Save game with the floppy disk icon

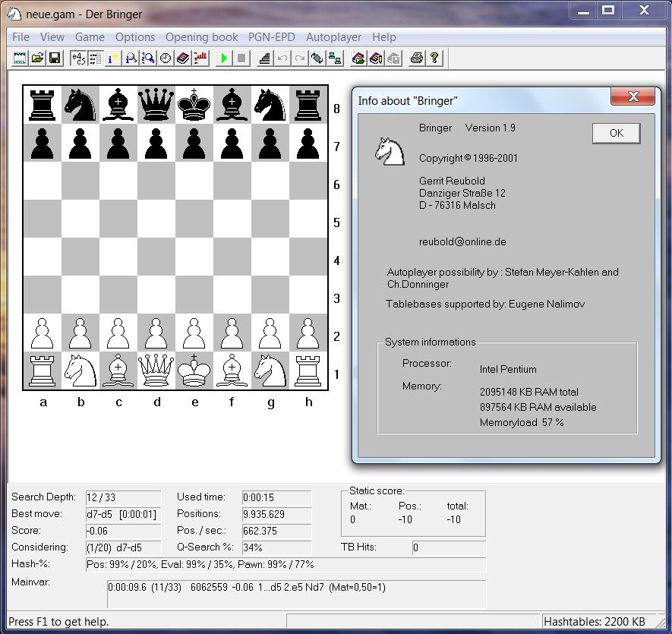(x=55, y=58)
